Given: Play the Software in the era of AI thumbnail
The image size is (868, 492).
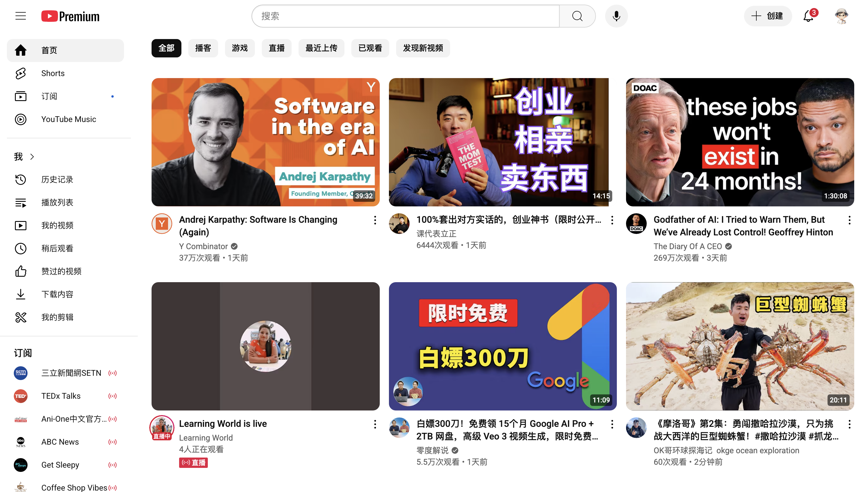Looking at the screenshot, I should point(266,142).
